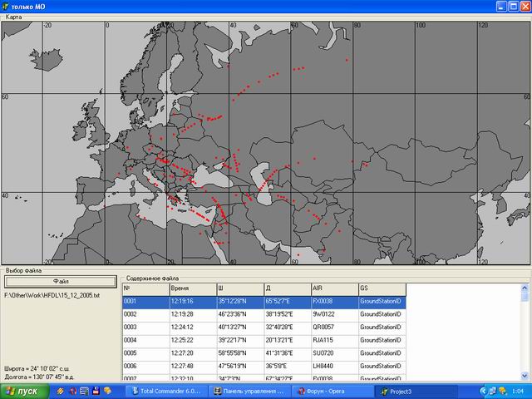Click system tray clock 1:04

click(517, 392)
